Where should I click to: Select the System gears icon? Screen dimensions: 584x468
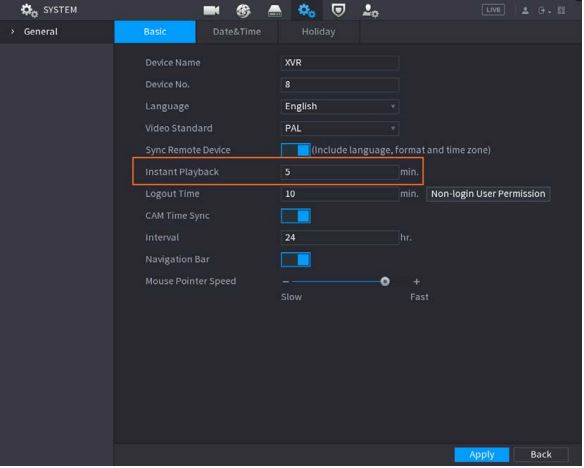[x=306, y=10]
